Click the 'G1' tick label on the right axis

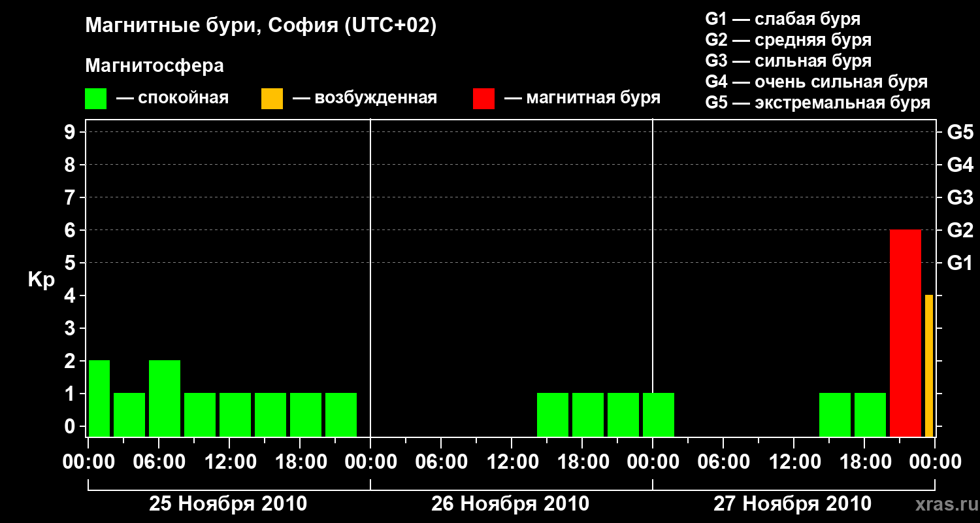coord(960,263)
